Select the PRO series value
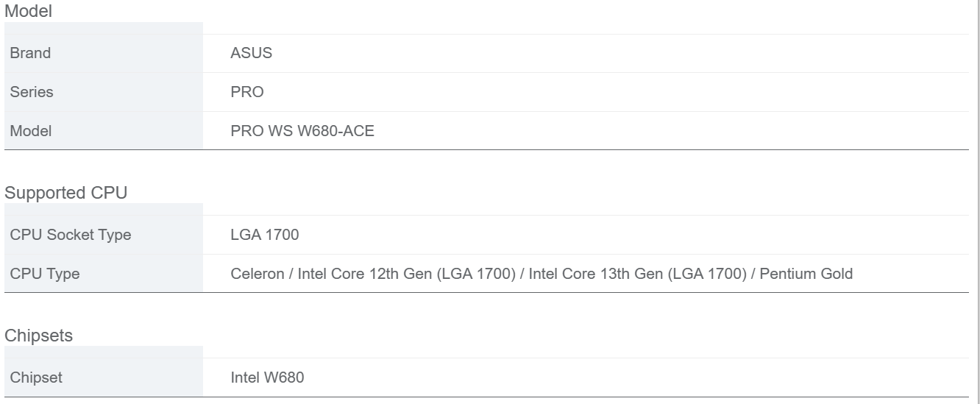 247,92
